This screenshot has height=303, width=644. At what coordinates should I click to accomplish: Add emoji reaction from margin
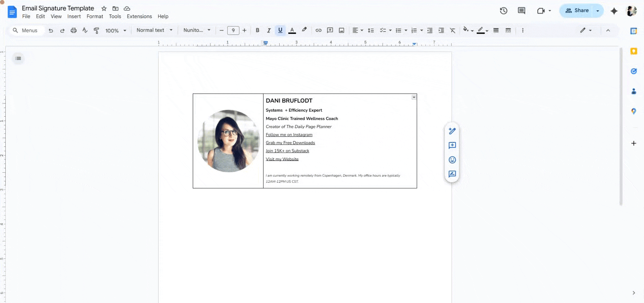click(452, 160)
